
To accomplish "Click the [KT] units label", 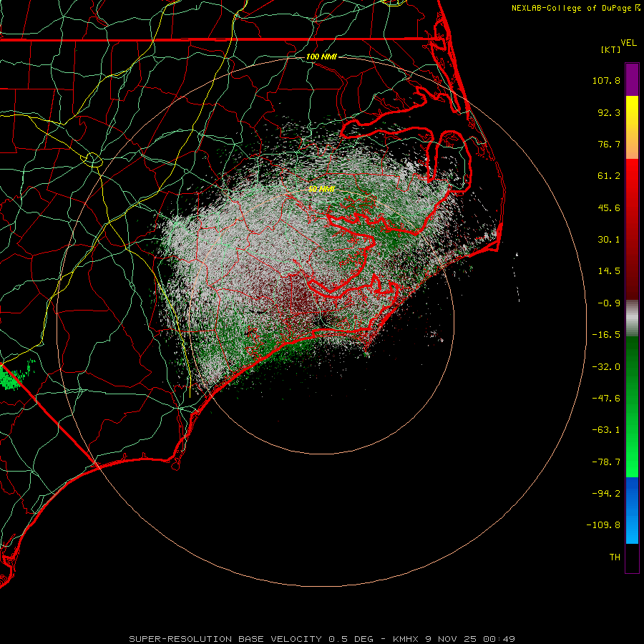I will pyautogui.click(x=610, y=49).
